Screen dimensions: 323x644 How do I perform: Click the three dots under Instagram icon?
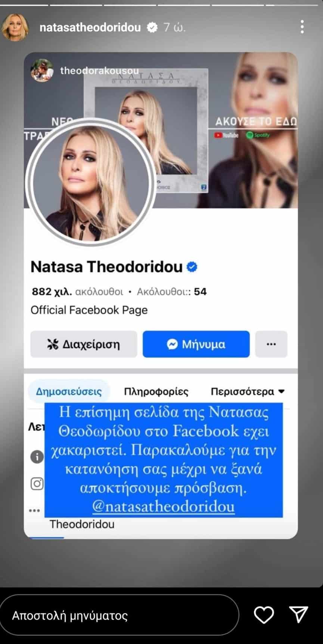34,511
